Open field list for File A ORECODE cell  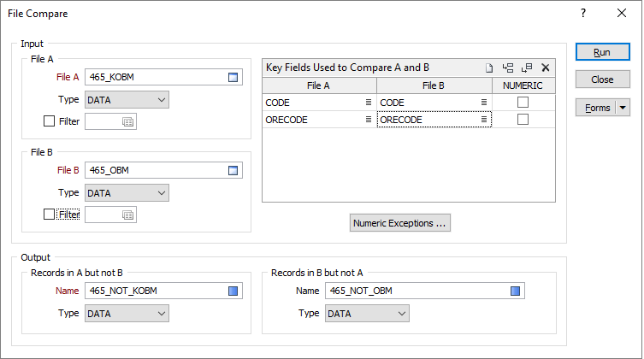point(369,120)
